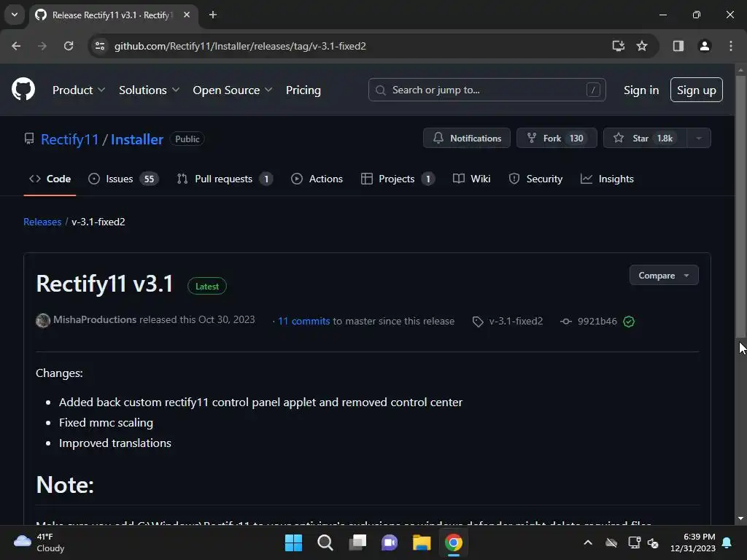Open site information icon in address bar
Image resolution: width=747 pixels, height=560 pixels.
100,46
